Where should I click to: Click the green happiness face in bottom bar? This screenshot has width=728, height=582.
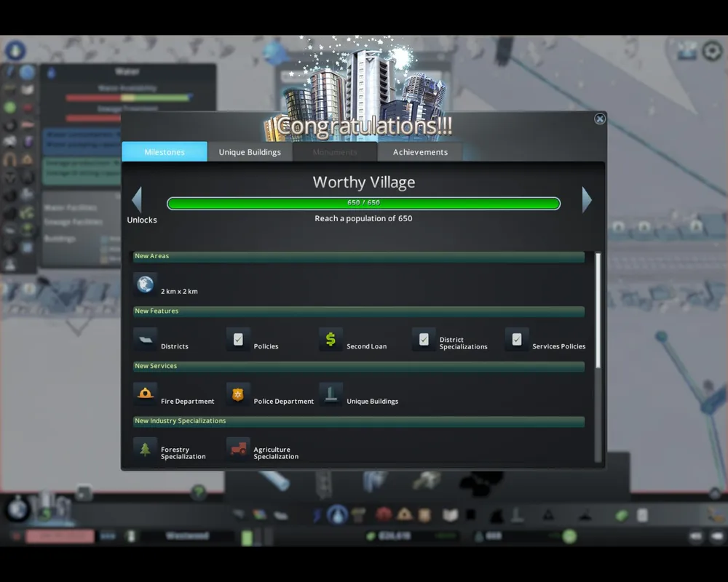[569, 536]
